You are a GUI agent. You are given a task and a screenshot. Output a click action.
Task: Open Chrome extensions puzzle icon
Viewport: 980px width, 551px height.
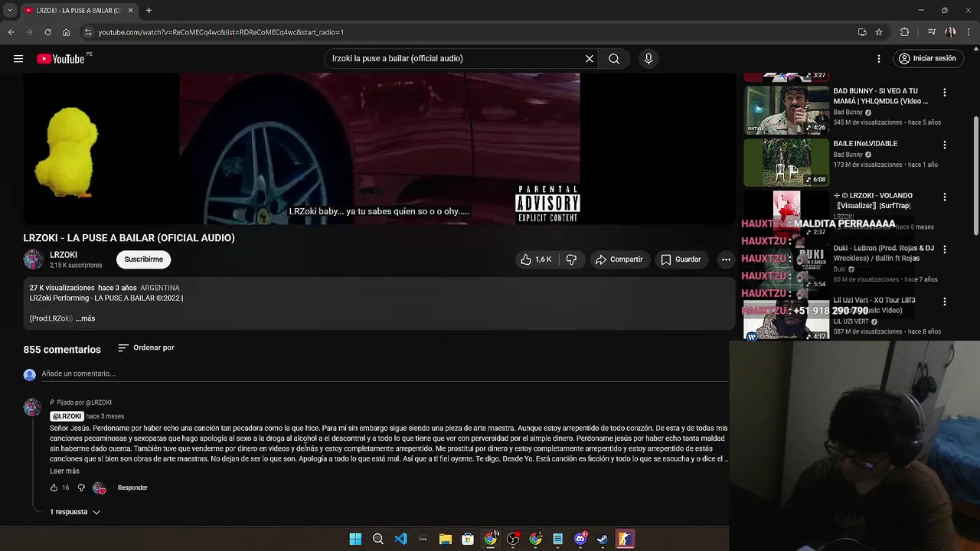coord(905,32)
